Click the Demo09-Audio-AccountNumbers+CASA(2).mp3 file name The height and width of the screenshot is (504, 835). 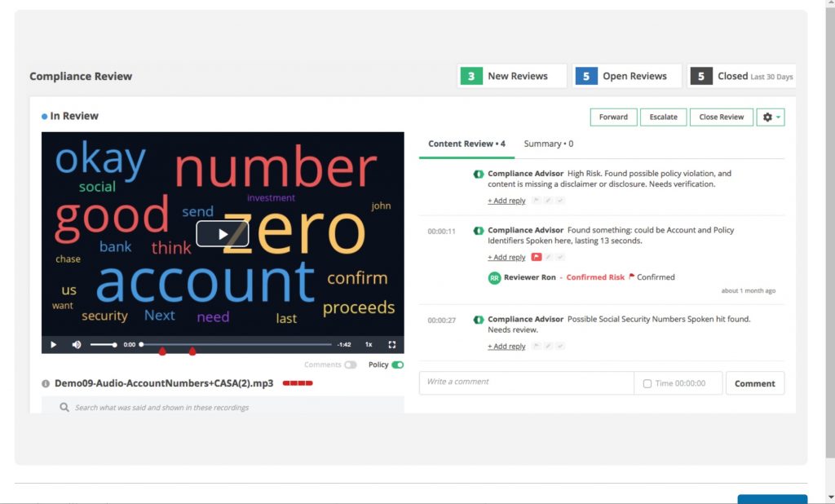click(164, 383)
